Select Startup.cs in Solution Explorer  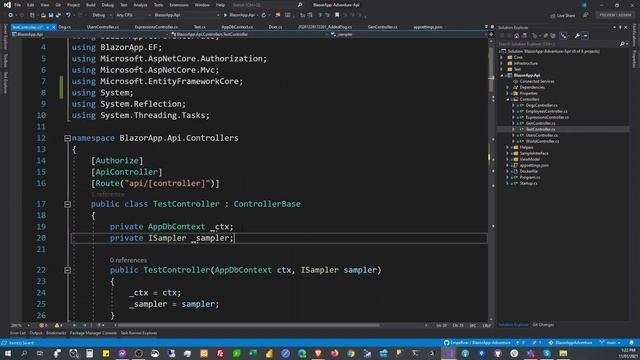[529, 183]
